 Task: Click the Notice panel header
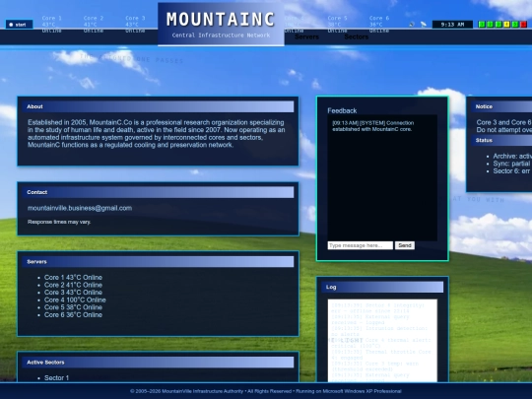(x=501, y=106)
